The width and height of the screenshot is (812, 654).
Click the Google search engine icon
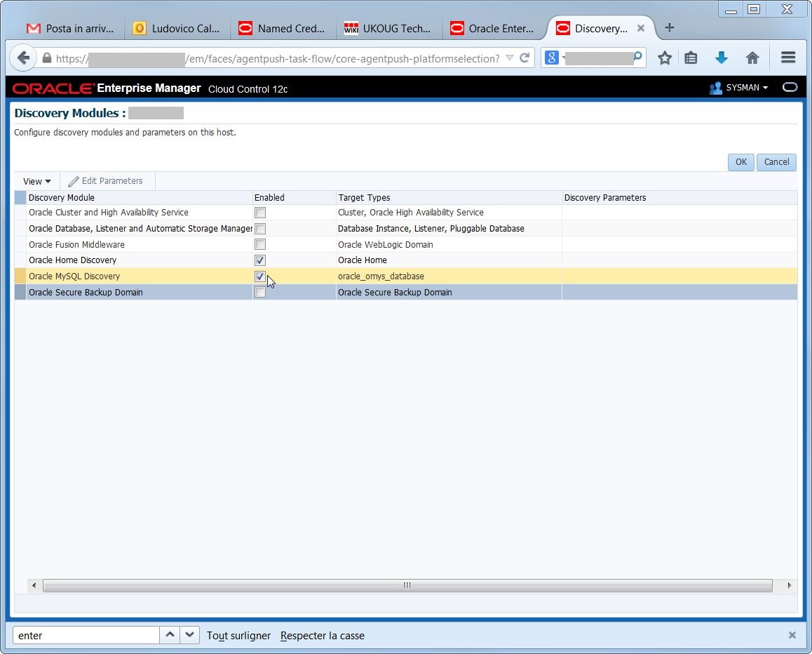pyautogui.click(x=552, y=58)
